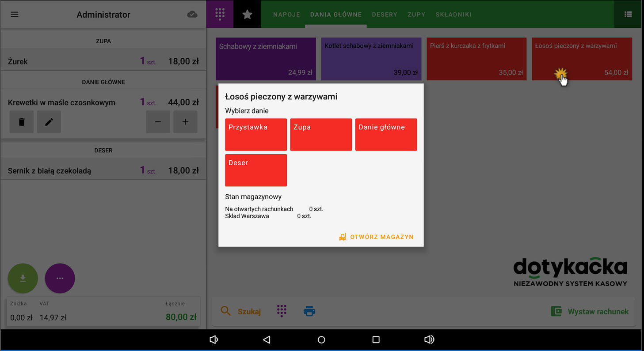This screenshot has height=351, width=644.
Task: Choose the Deser course tile
Action: (x=256, y=170)
